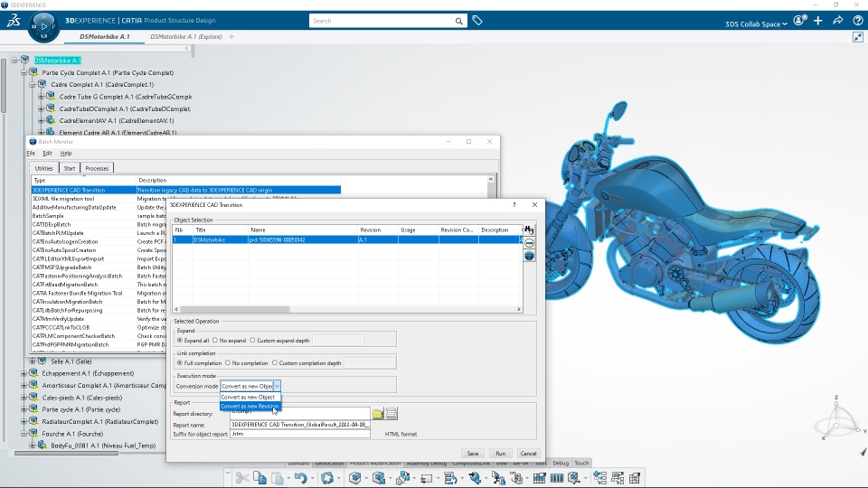Click the binoculars search icon in Object Selection

click(x=529, y=230)
